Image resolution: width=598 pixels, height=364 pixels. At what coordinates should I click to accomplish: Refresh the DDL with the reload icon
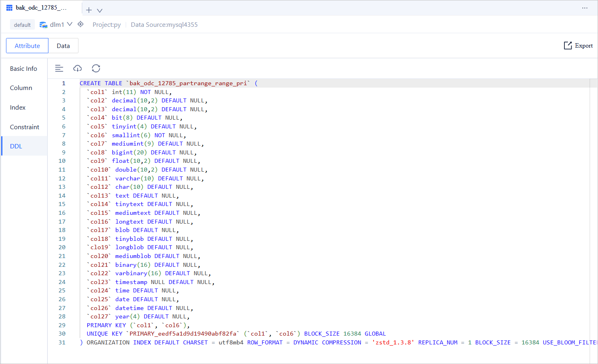(96, 68)
